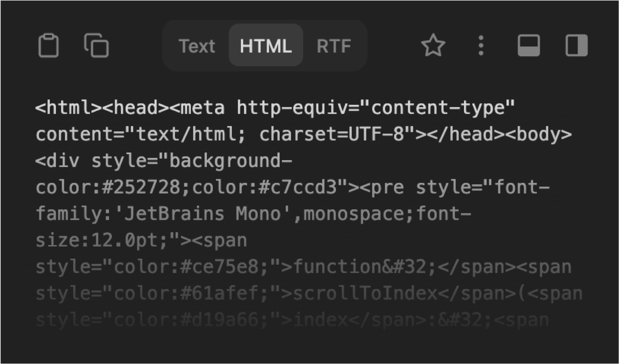Select the RTF tab

[x=334, y=45]
